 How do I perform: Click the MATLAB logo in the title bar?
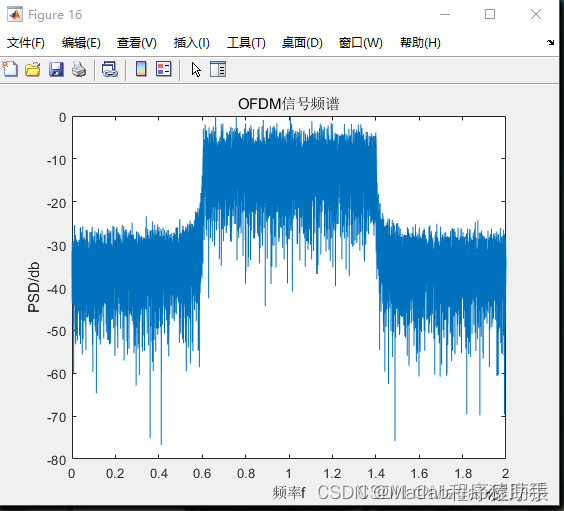[x=15, y=14]
